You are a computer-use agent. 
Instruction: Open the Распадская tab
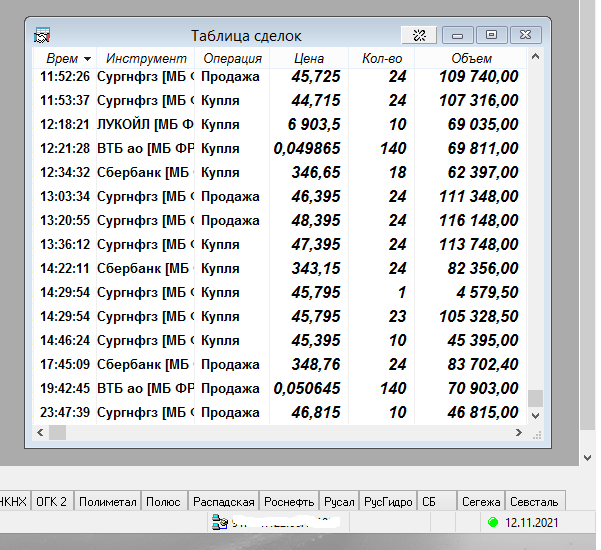pyautogui.click(x=223, y=501)
